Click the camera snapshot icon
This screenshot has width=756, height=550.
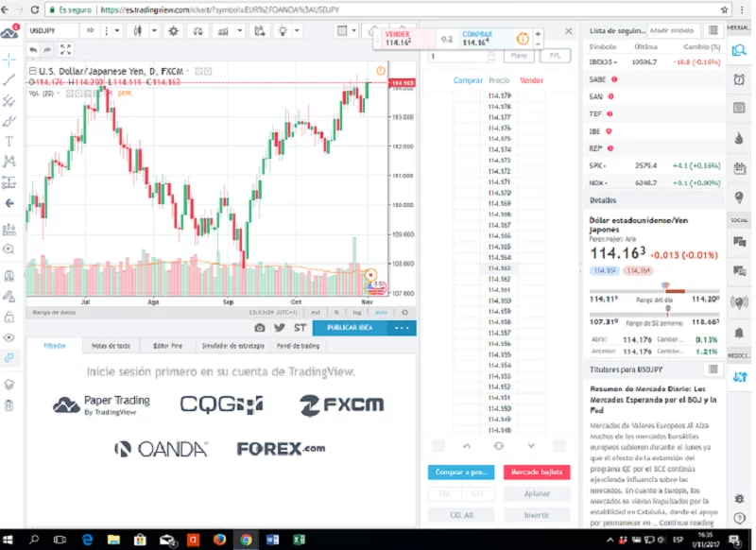(x=260, y=328)
